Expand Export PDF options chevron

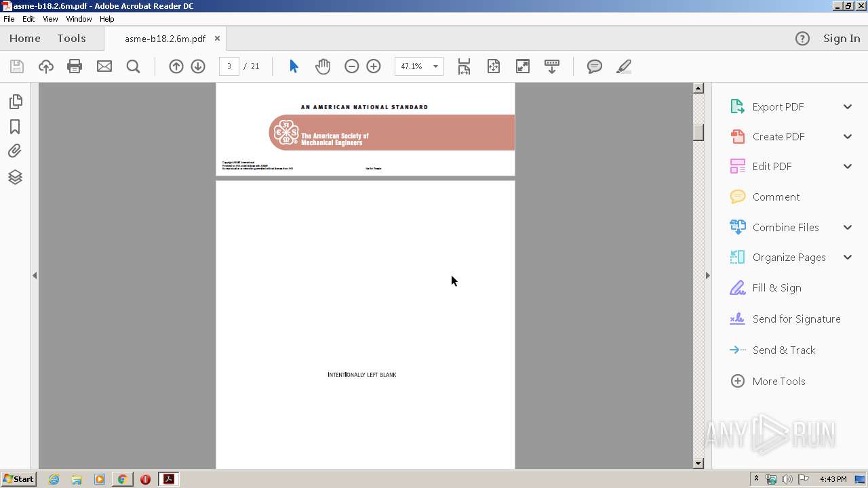point(848,107)
